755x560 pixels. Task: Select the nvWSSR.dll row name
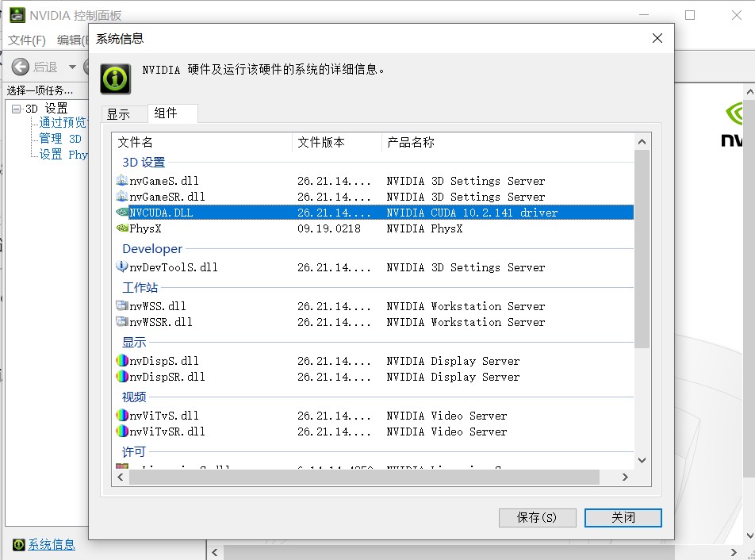(x=161, y=322)
